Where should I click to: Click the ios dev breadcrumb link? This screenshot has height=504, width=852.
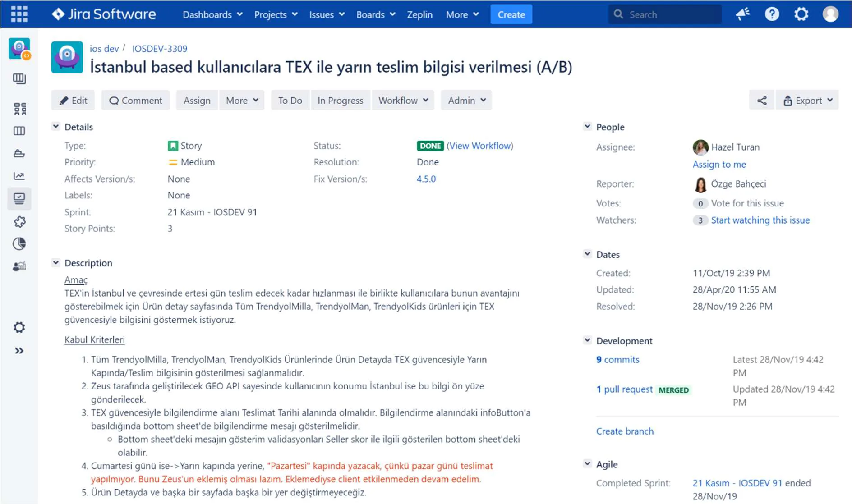click(x=104, y=49)
